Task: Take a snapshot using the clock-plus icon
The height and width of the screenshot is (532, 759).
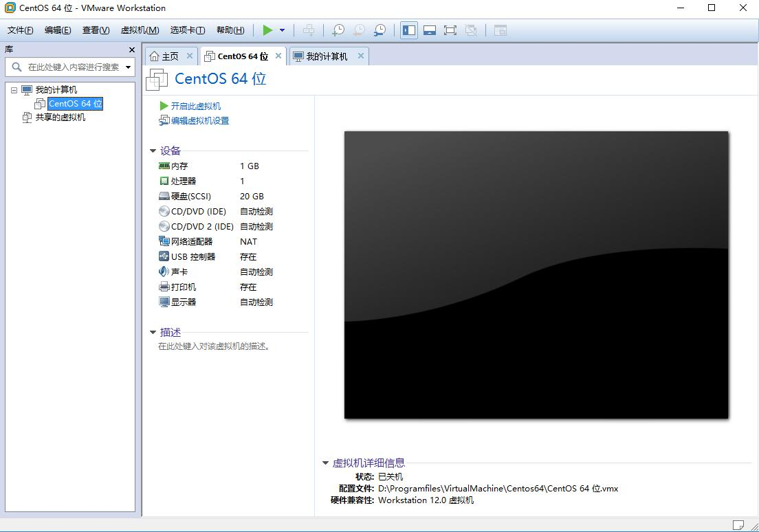Action: tap(338, 30)
